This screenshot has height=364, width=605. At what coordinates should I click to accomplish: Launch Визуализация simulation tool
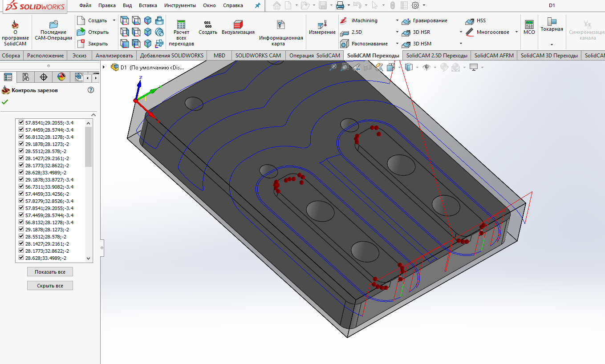[238, 28]
